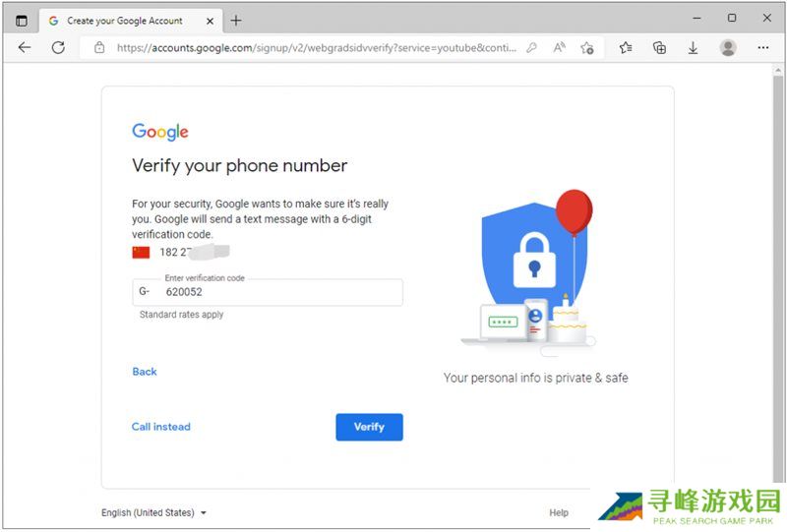Add this page to favorites
Screen dimensions: 787x532
coord(587,47)
